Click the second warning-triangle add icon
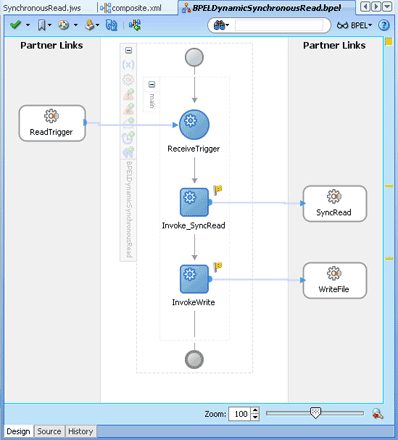Image resolution: width=398 pixels, height=440 pixels. click(x=129, y=109)
